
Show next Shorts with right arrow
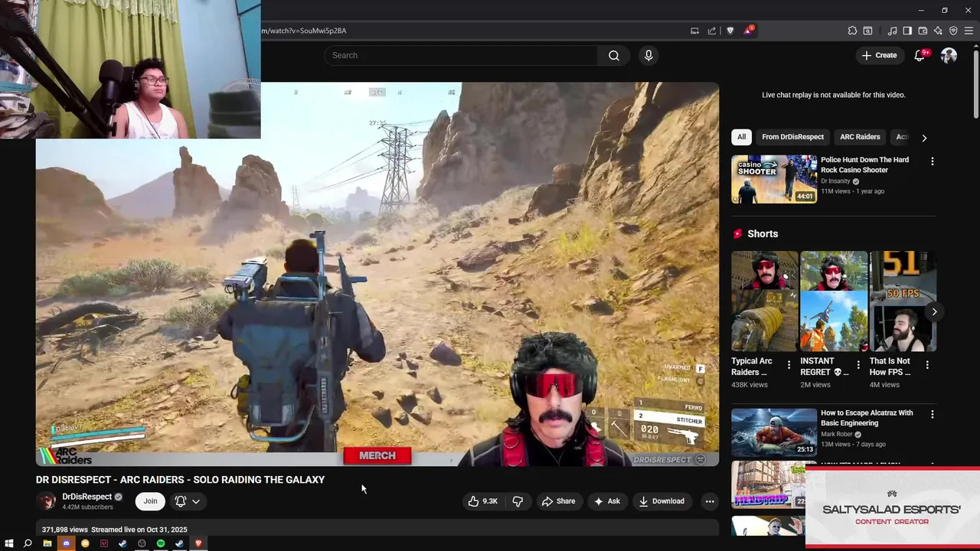click(x=934, y=311)
